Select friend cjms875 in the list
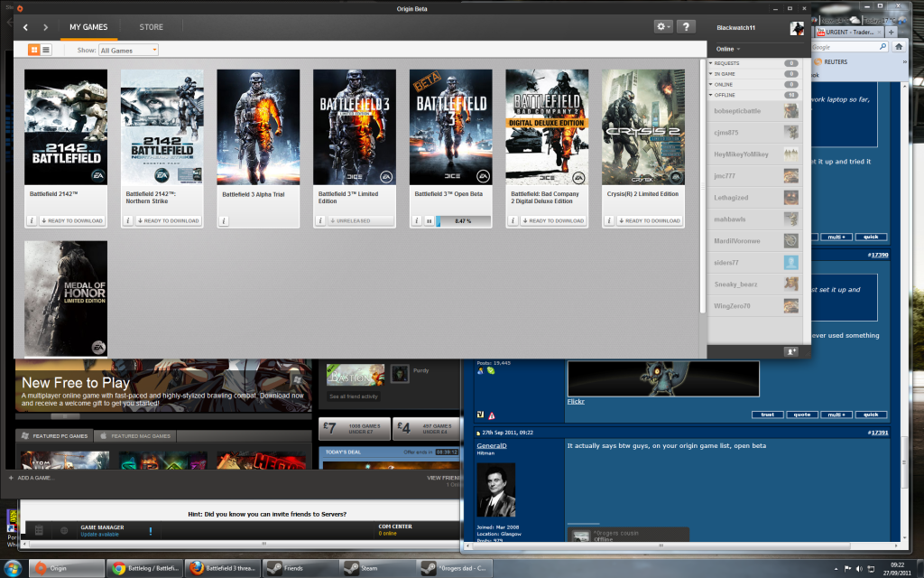924x578 pixels. 755,133
